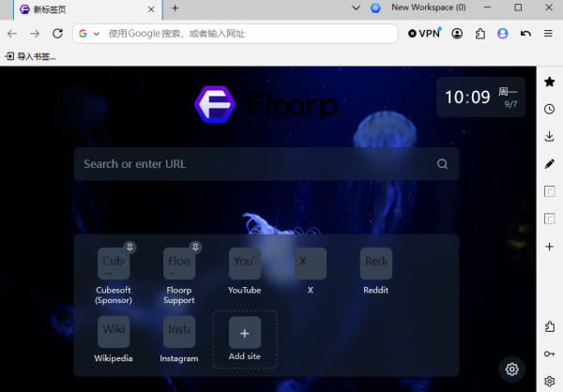Focus the address bar field

click(x=236, y=34)
